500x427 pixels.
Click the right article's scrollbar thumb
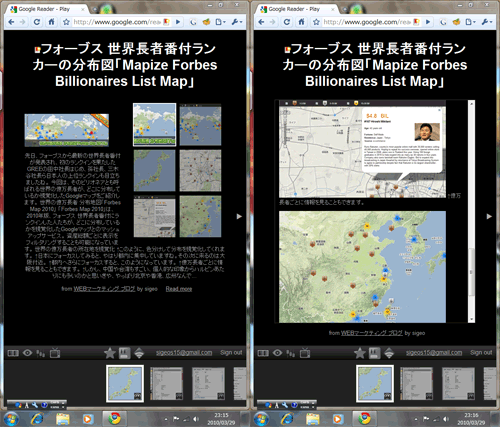click(x=471, y=272)
